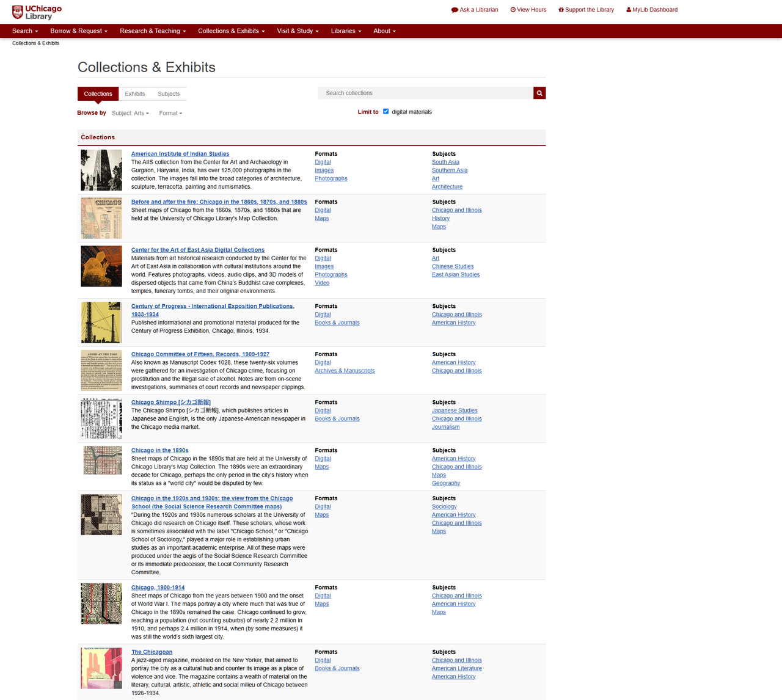This screenshot has width=782, height=700.
Task: Open the View Hours link
Action: pos(528,10)
